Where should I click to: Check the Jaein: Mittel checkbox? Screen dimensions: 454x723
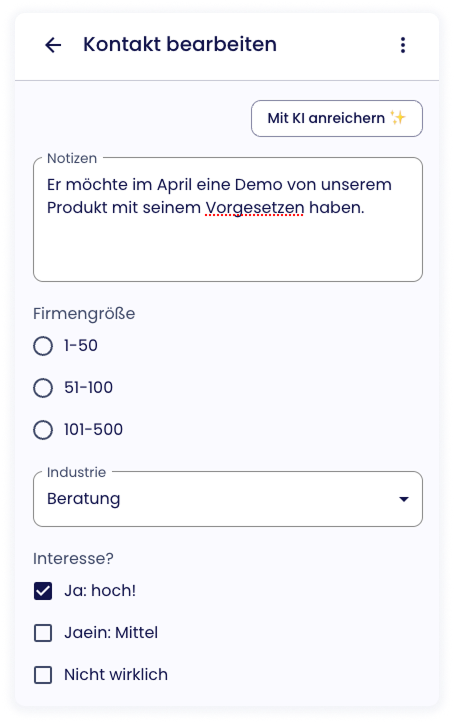pos(43,633)
